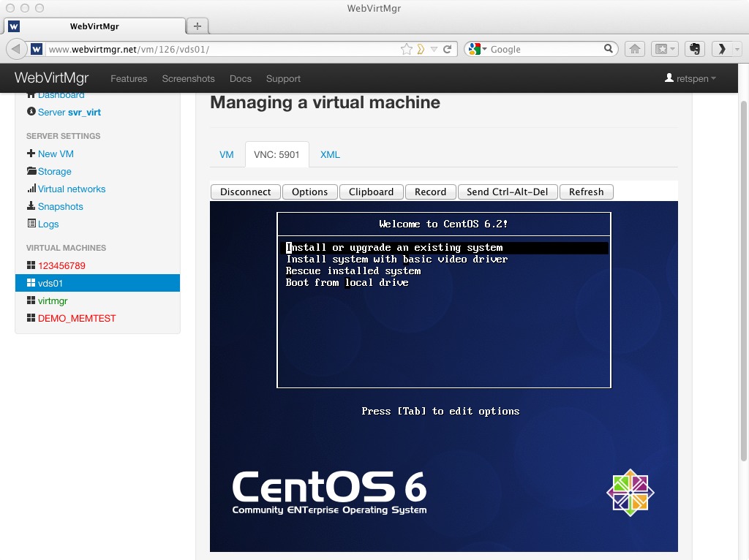Click the Disconnect VNC button
This screenshot has width=749, height=560.
[x=245, y=192]
